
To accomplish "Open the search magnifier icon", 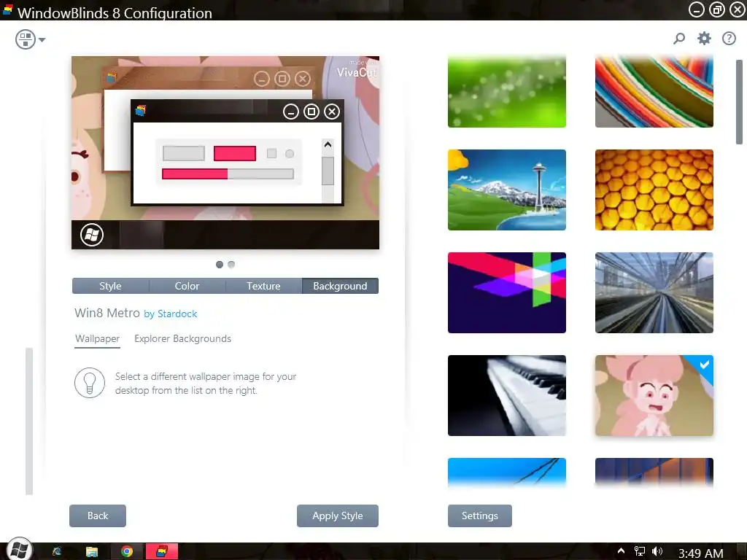I will pos(679,39).
